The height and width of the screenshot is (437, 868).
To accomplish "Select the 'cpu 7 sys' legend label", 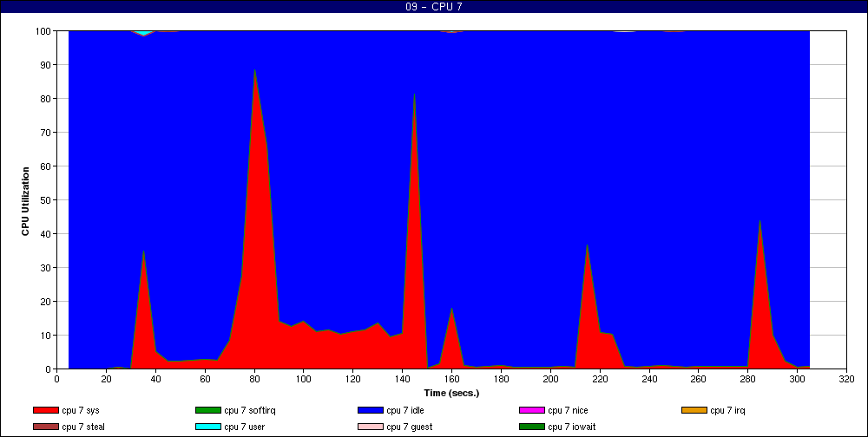I will (81, 410).
